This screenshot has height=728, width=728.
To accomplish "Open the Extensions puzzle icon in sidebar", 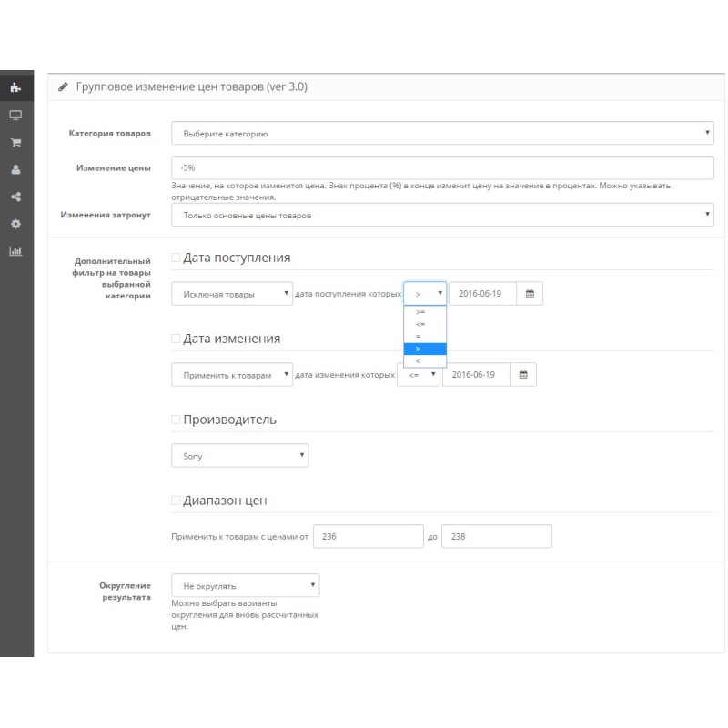I will click(x=15, y=87).
